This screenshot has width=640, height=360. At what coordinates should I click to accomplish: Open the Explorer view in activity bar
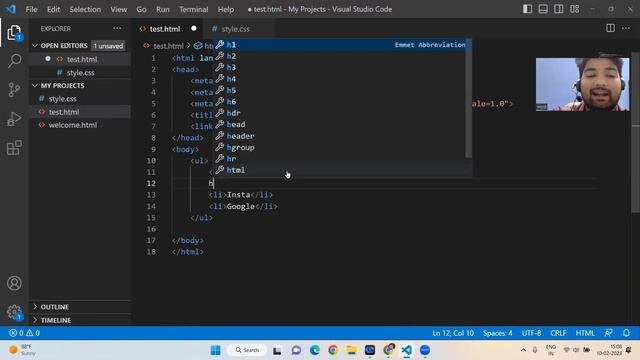(14, 32)
